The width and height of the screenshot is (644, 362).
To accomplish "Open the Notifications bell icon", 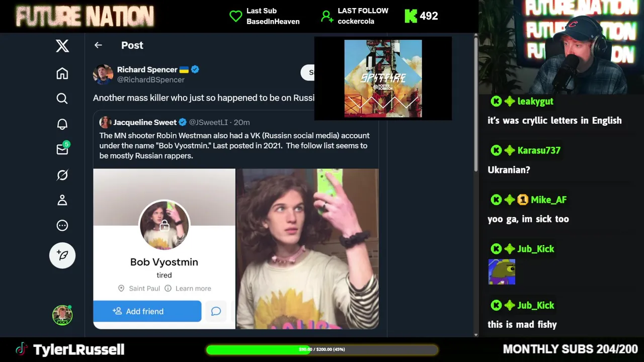I will coord(62,124).
